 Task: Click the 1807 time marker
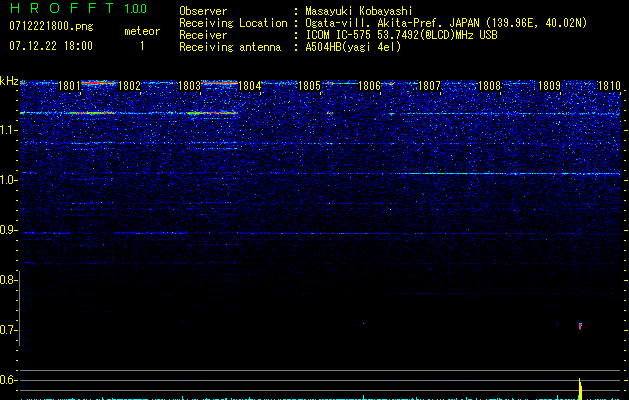coord(429,86)
